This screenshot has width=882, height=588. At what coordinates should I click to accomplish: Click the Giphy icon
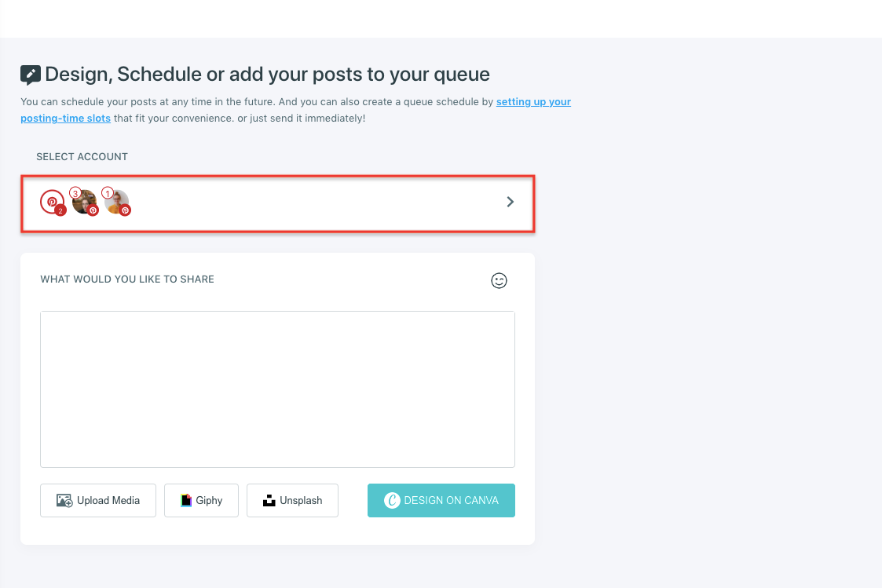point(187,500)
